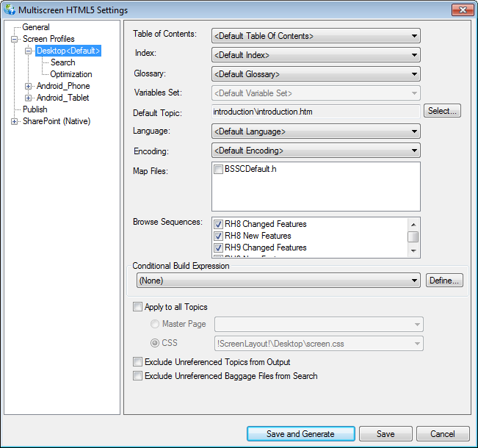Select the Optimization tree item

pyautogui.click(x=70, y=74)
